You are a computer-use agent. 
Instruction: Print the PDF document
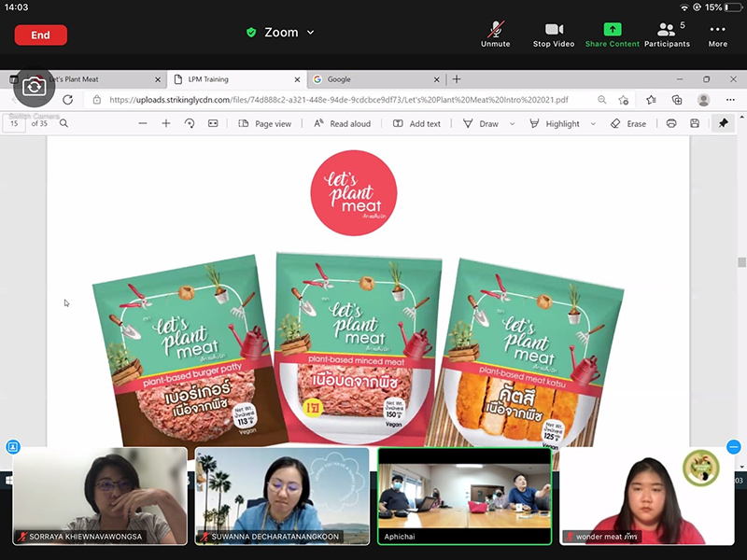[x=671, y=124]
